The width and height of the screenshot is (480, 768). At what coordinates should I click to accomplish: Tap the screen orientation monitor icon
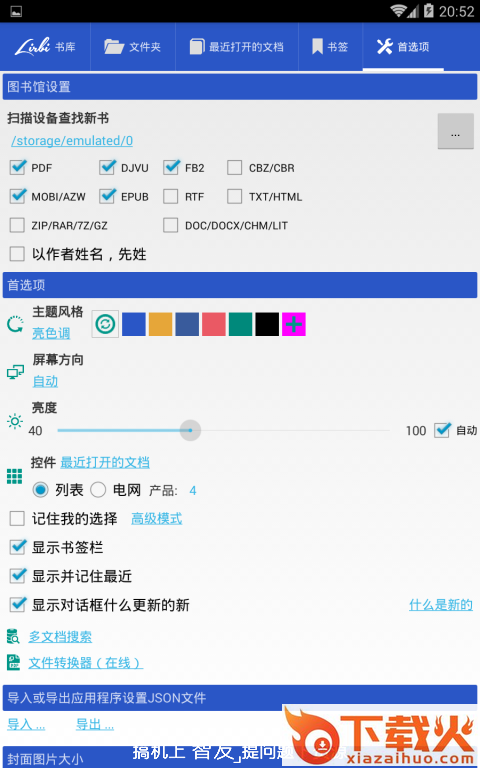click(15, 372)
